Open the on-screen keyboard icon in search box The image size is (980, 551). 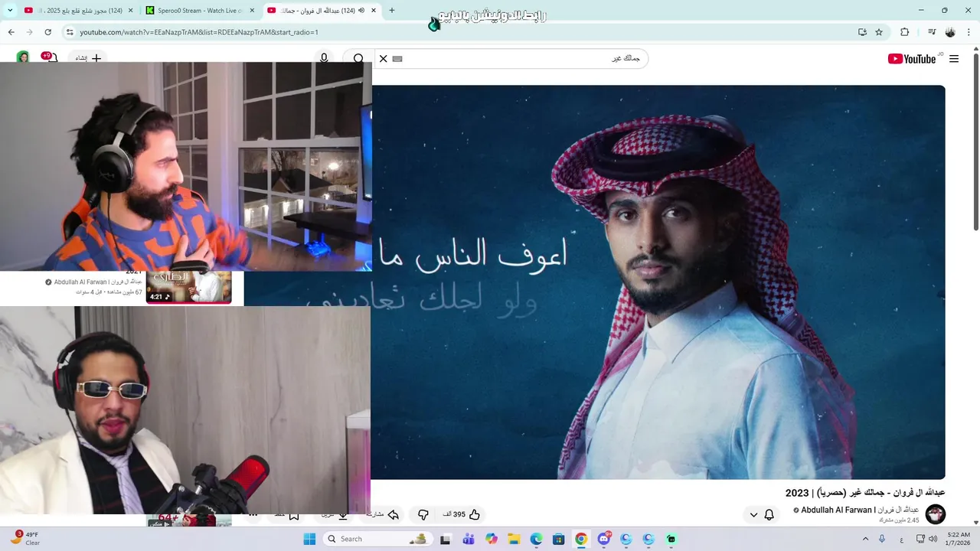[x=397, y=59]
